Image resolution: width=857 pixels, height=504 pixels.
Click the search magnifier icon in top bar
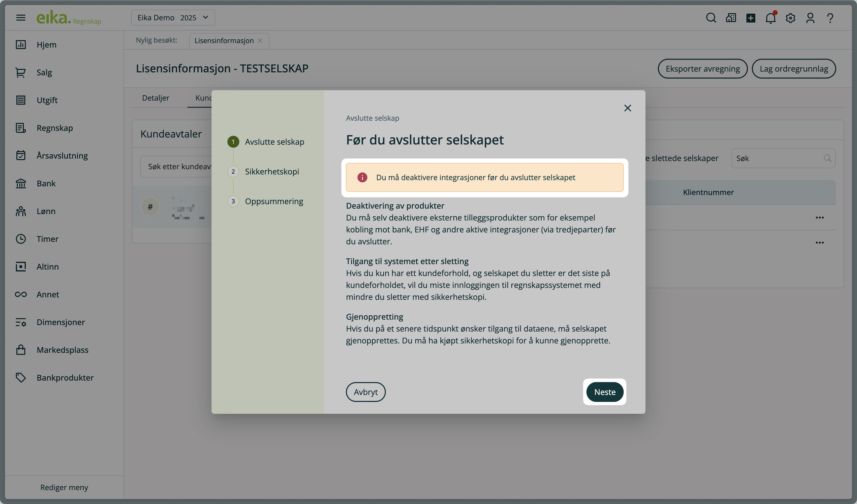[711, 18]
